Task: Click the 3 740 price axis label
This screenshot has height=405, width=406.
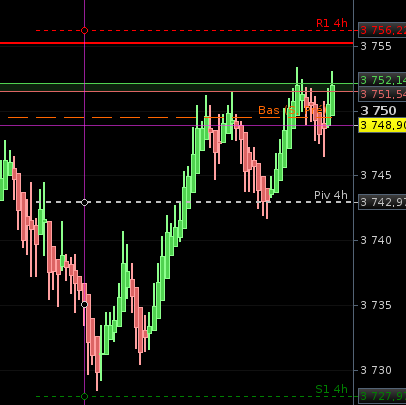Action: pyautogui.click(x=376, y=240)
